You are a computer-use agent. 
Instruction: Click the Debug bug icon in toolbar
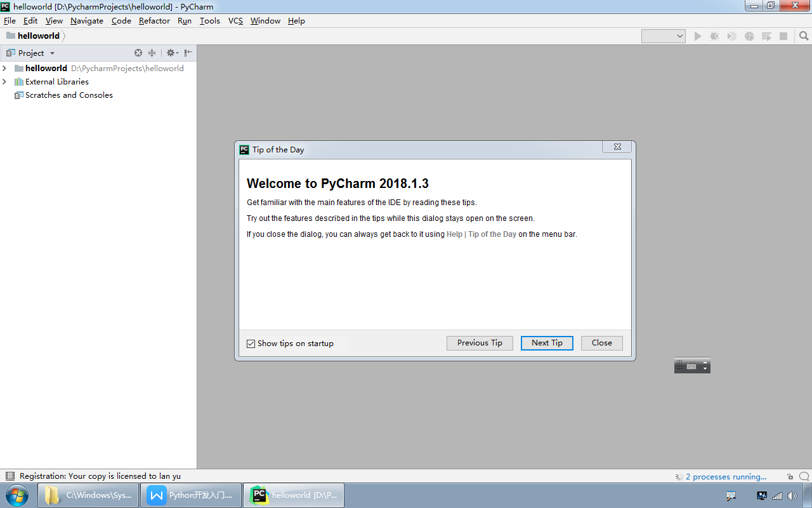pos(715,36)
